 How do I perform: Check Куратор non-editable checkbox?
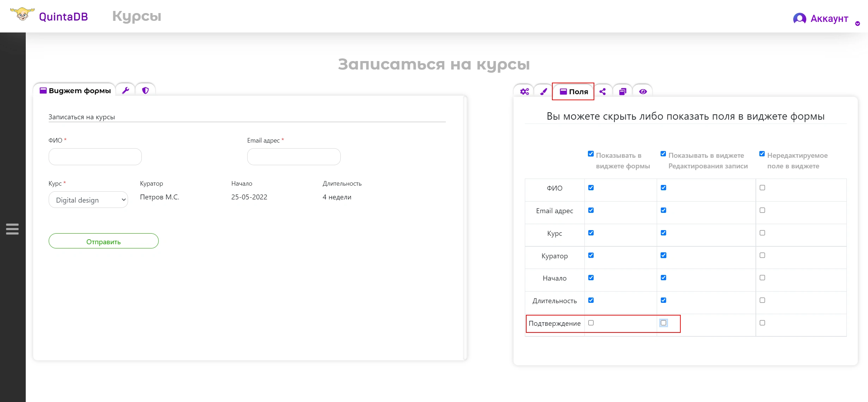(x=763, y=256)
